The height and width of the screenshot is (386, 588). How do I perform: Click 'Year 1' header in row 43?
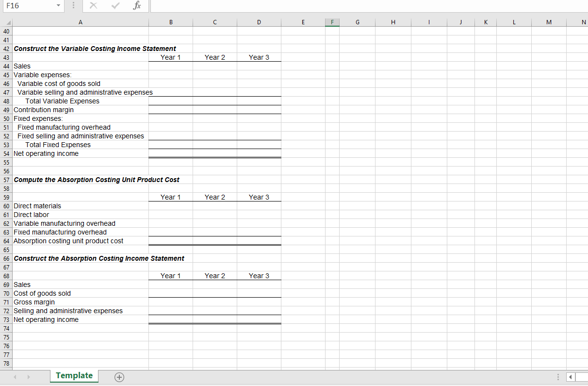(171, 57)
